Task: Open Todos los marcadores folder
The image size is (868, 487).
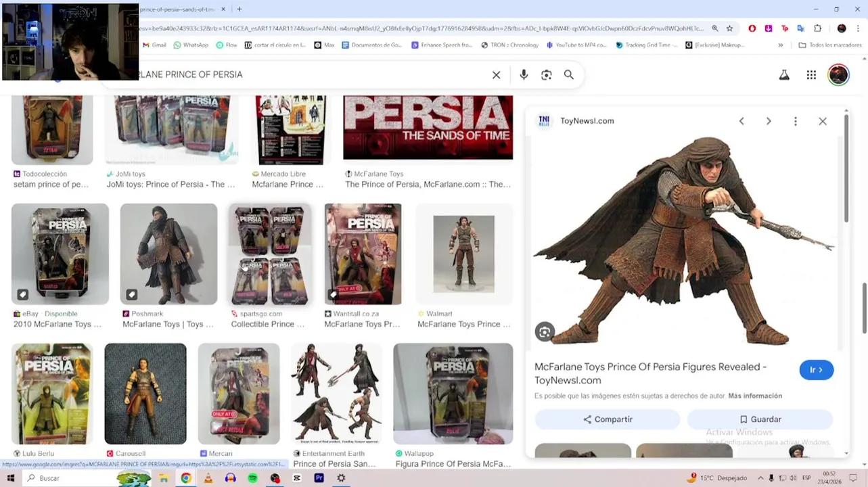Action: (x=829, y=45)
